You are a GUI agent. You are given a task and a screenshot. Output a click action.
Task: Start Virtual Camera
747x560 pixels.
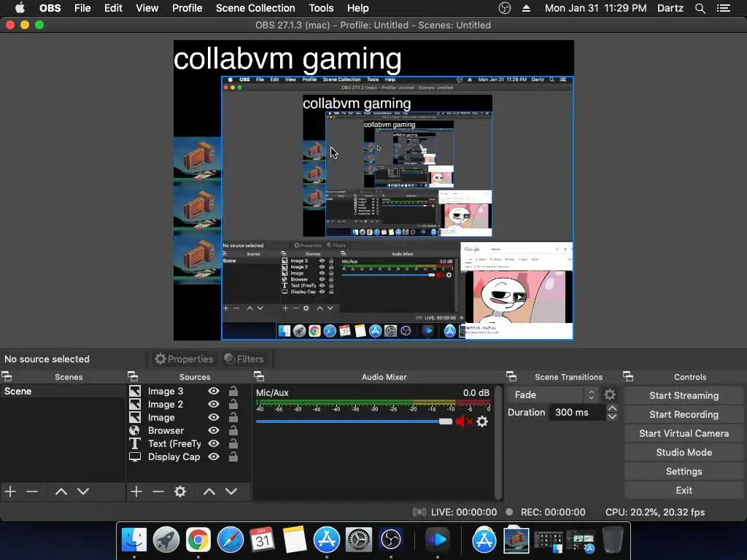point(684,433)
